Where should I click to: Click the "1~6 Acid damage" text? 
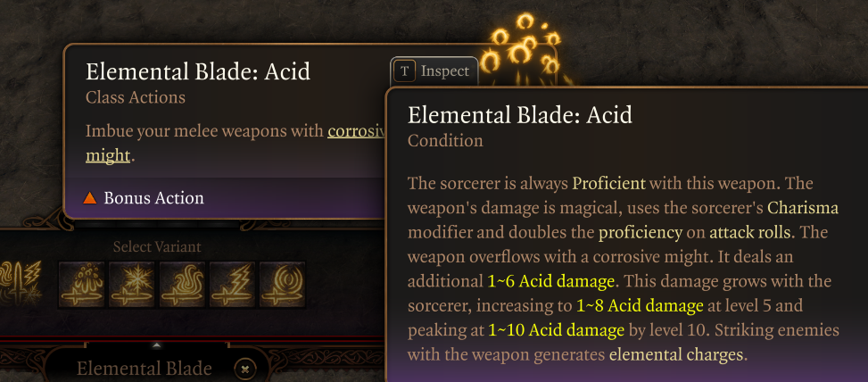pos(550,281)
